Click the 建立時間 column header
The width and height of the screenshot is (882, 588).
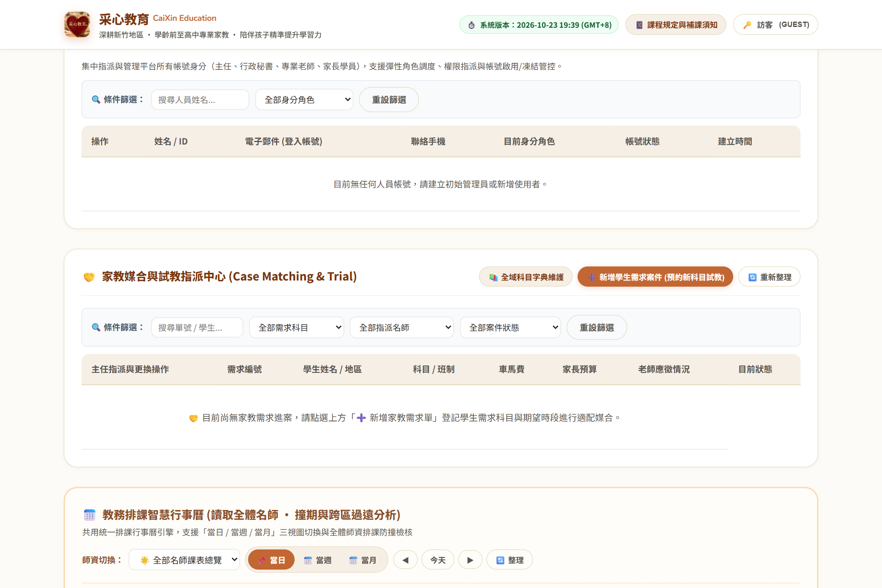[735, 141]
